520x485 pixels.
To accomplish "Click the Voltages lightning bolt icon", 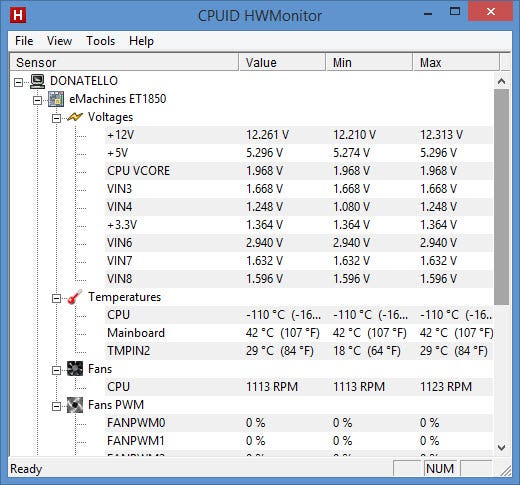I will (75, 117).
